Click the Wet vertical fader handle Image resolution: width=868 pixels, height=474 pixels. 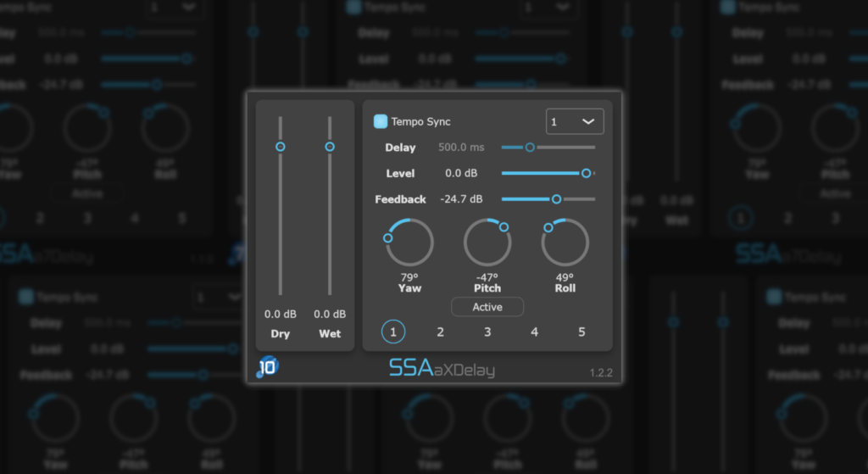[x=330, y=147]
